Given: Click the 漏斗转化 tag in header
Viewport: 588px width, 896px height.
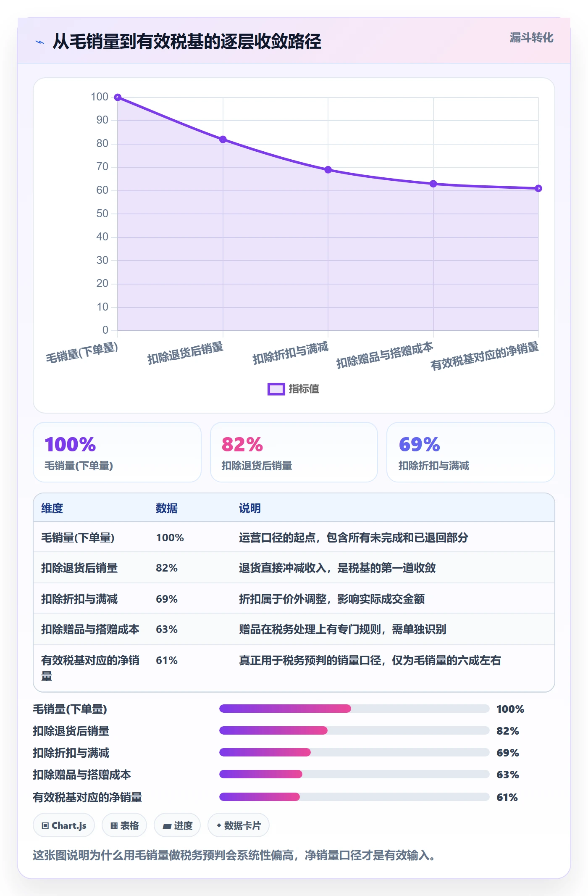Looking at the screenshot, I should click(531, 38).
